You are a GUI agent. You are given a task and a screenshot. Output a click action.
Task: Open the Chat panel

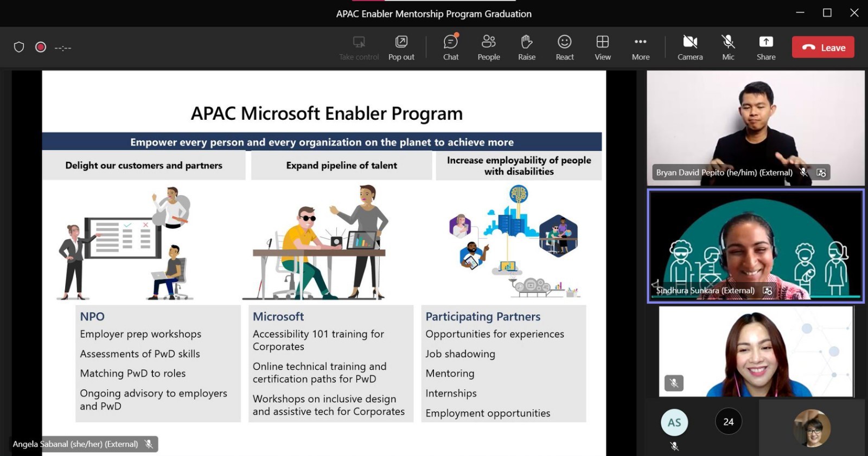coord(451,48)
